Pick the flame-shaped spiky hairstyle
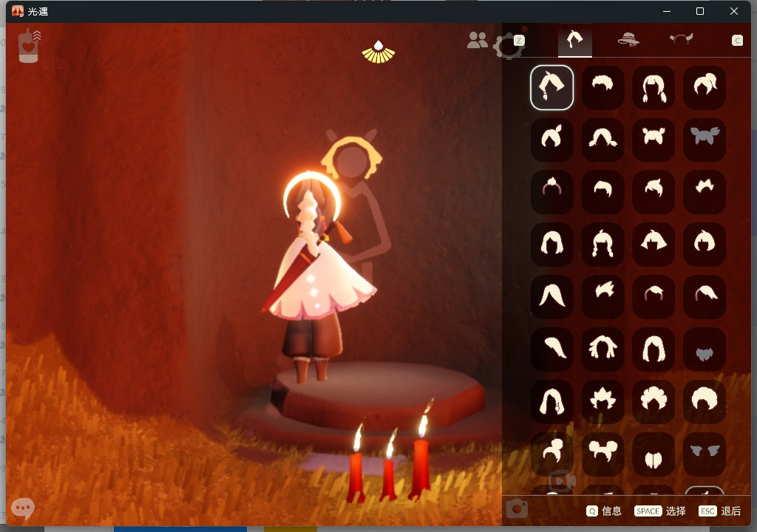This screenshot has width=757, height=532. click(602, 402)
